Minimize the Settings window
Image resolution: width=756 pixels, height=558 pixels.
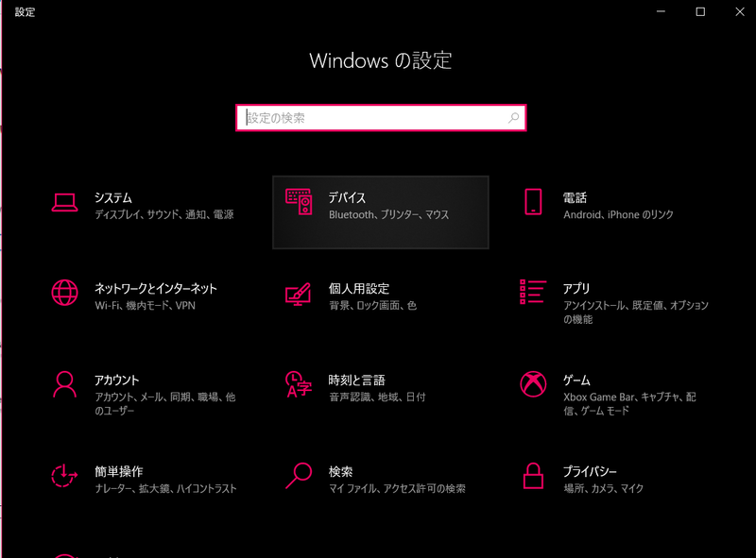click(x=659, y=12)
